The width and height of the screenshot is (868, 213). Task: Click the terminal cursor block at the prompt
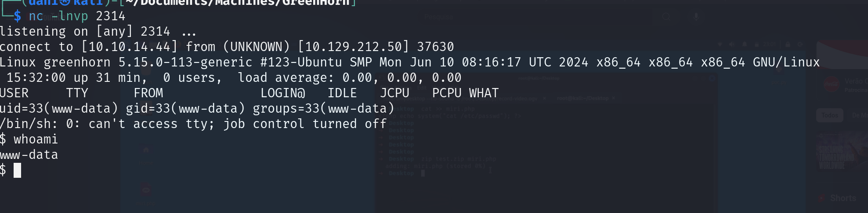pyautogui.click(x=17, y=170)
